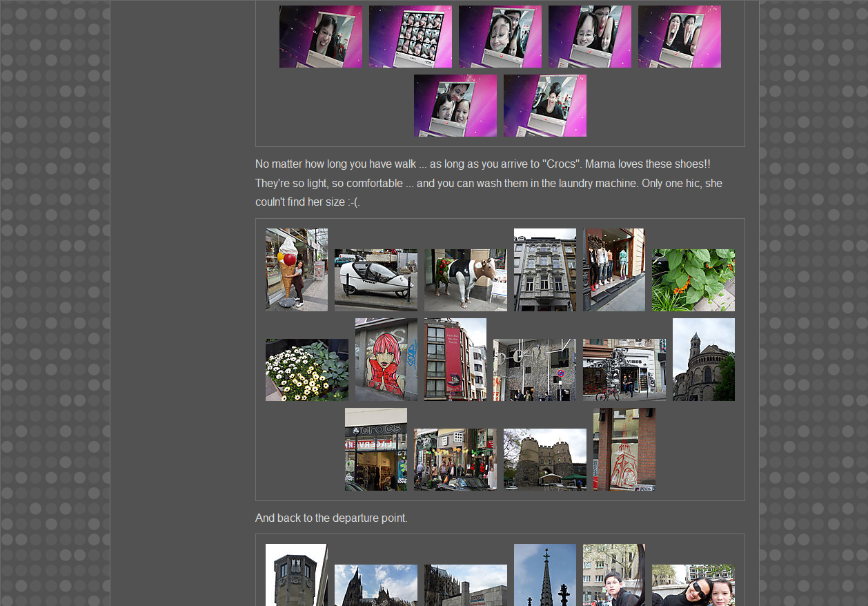Open the building with red banner photo
Image resolution: width=868 pixels, height=606 pixels.
(x=455, y=359)
